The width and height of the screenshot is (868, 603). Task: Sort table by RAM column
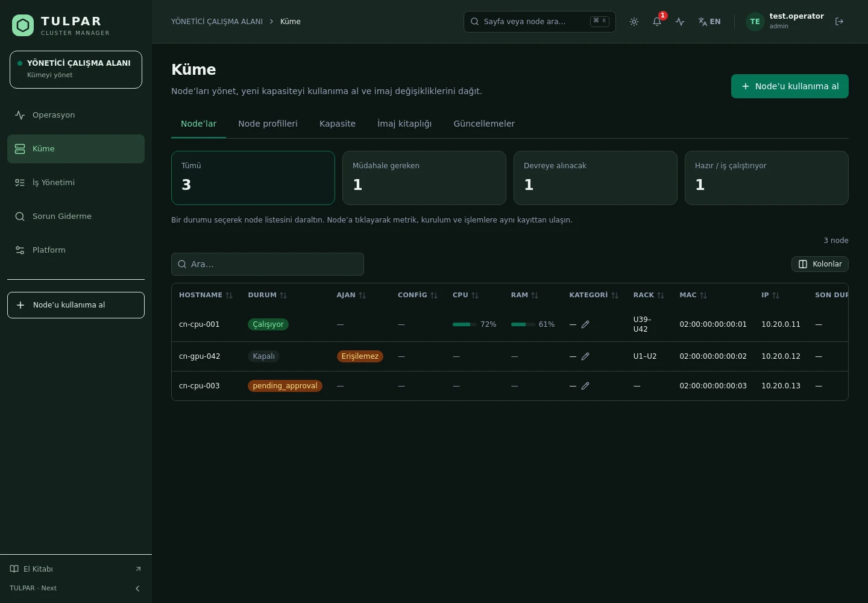[x=525, y=295]
